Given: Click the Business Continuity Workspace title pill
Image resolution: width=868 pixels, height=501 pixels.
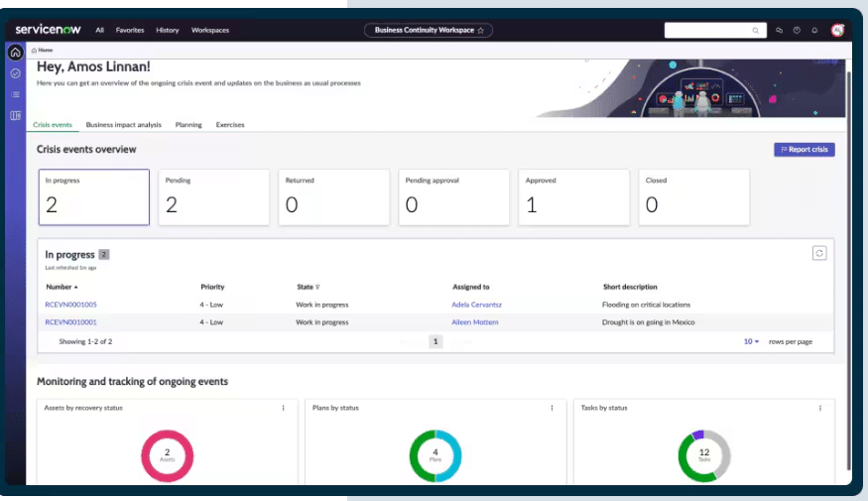Looking at the screenshot, I should coord(429,31).
